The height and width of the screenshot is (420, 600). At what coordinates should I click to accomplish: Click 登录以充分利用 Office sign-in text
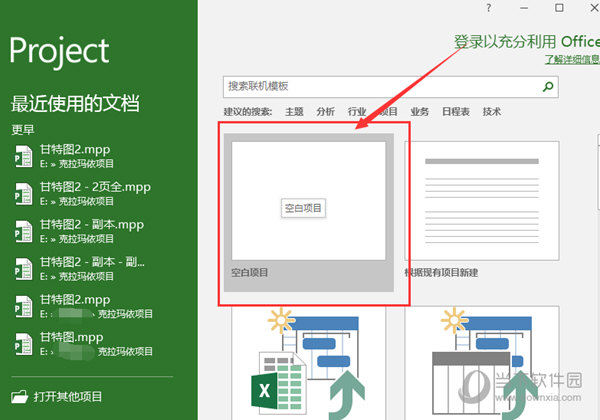point(527,41)
